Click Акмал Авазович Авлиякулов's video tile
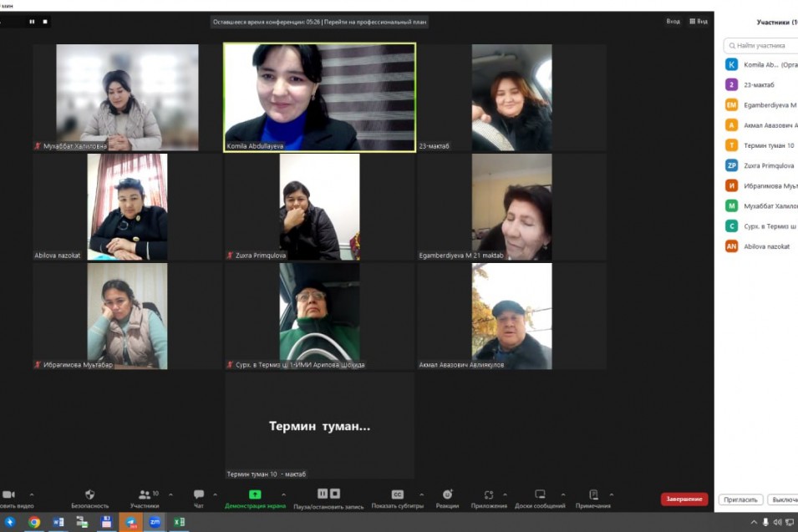Image resolution: width=798 pixels, height=532 pixels. (x=512, y=316)
